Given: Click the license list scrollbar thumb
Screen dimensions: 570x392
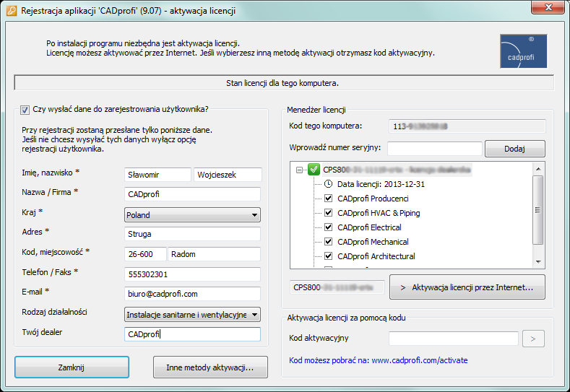Looking at the screenshot, I should coord(538,210).
